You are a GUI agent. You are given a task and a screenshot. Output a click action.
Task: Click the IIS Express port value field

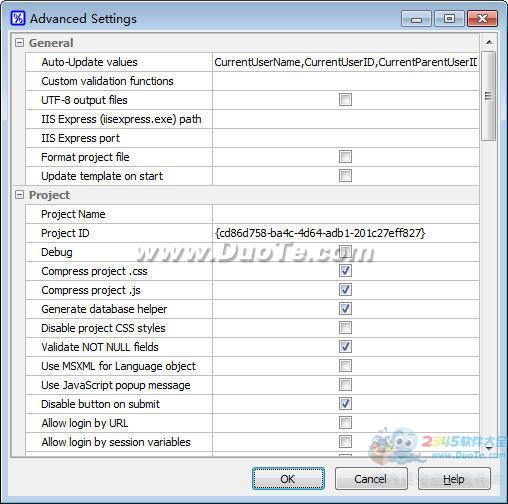[x=346, y=138]
